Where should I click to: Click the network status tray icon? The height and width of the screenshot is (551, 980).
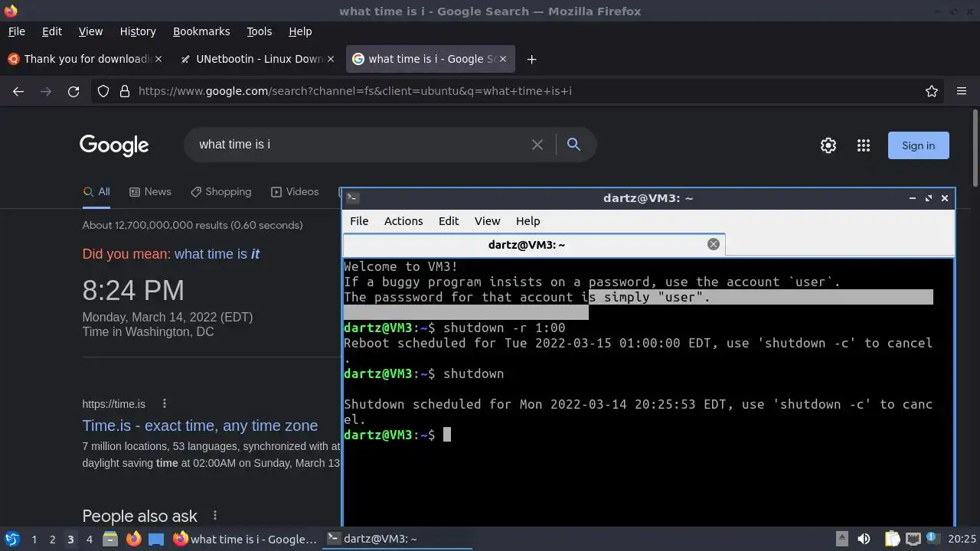[913, 539]
